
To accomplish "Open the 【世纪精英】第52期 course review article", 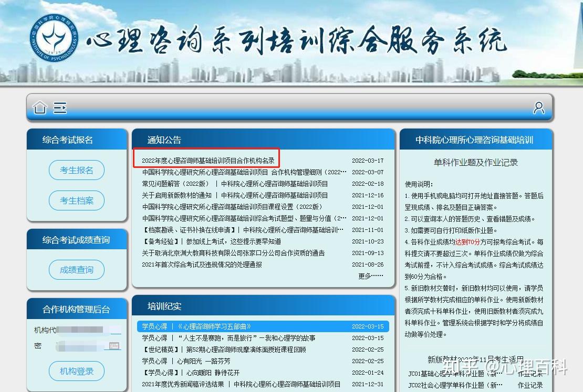I will point(224,349).
